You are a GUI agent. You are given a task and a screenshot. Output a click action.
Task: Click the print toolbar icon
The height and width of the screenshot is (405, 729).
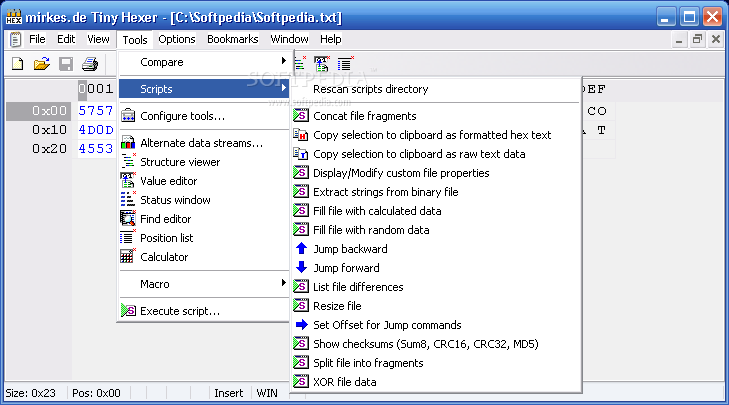[x=89, y=65]
